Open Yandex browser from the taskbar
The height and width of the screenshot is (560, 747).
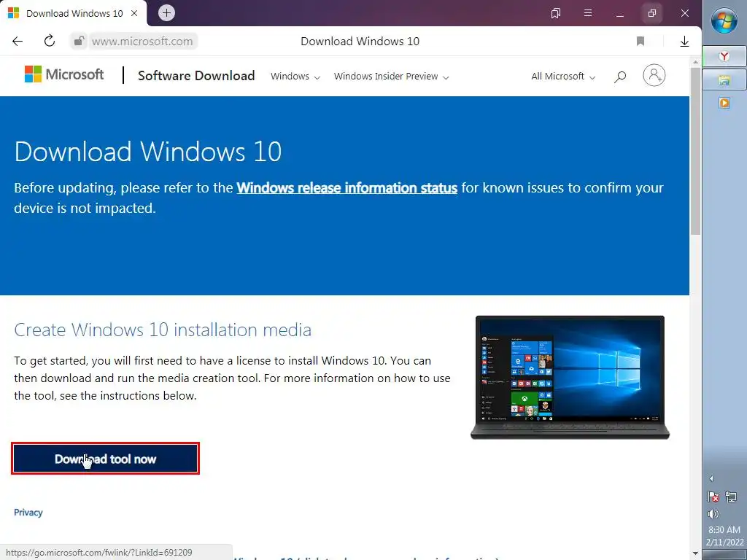pos(724,57)
